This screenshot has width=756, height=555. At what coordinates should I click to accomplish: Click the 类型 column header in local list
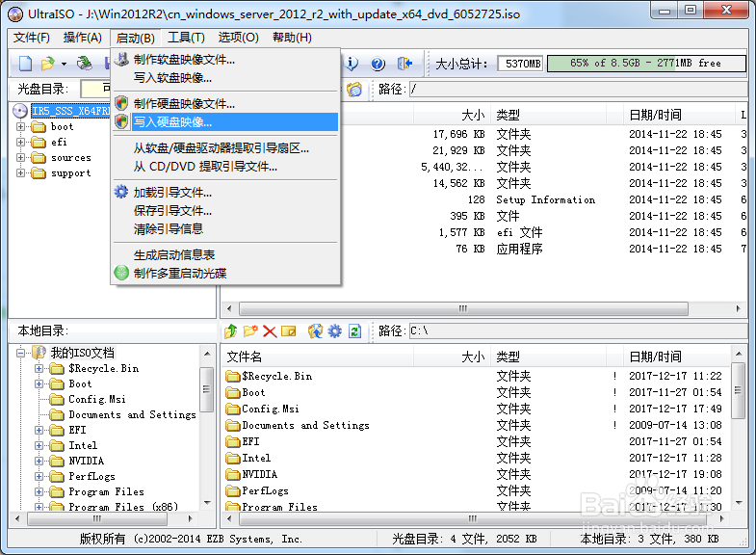tap(548, 357)
